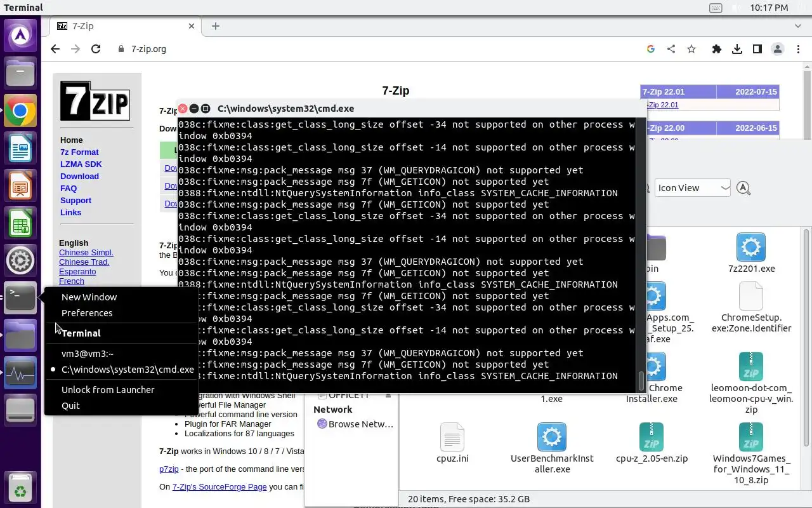The height and width of the screenshot is (508, 812).
Task: Choose Quit in Terminal context menu
Action: 70,406
